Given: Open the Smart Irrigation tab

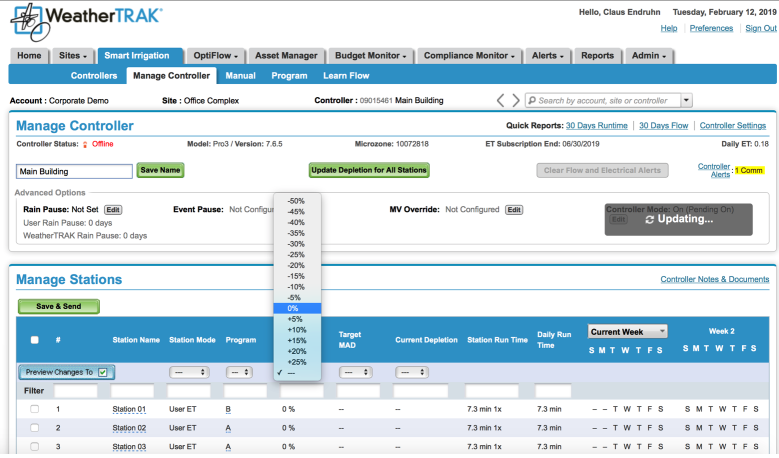Looking at the screenshot, I should tap(140, 56).
